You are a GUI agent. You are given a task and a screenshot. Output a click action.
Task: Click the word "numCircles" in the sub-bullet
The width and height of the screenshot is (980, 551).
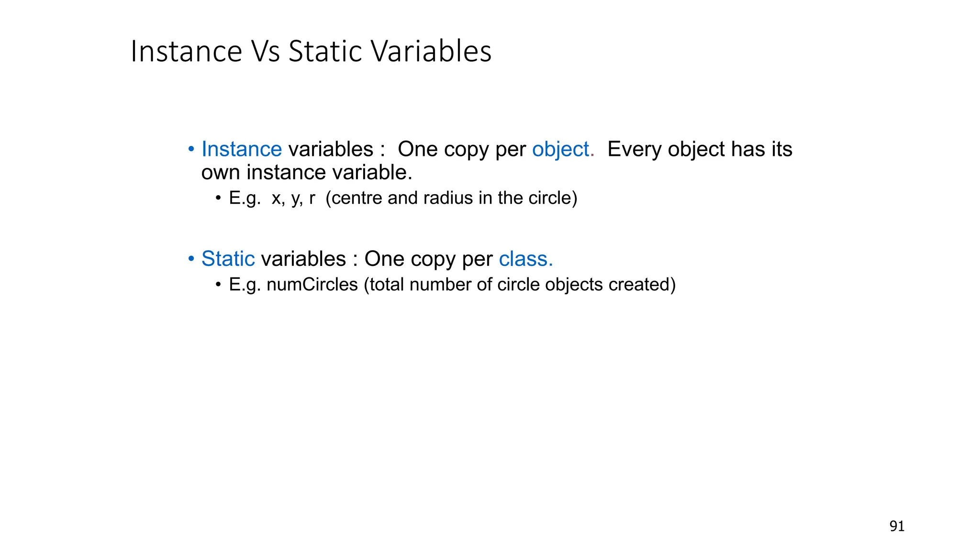pos(312,285)
